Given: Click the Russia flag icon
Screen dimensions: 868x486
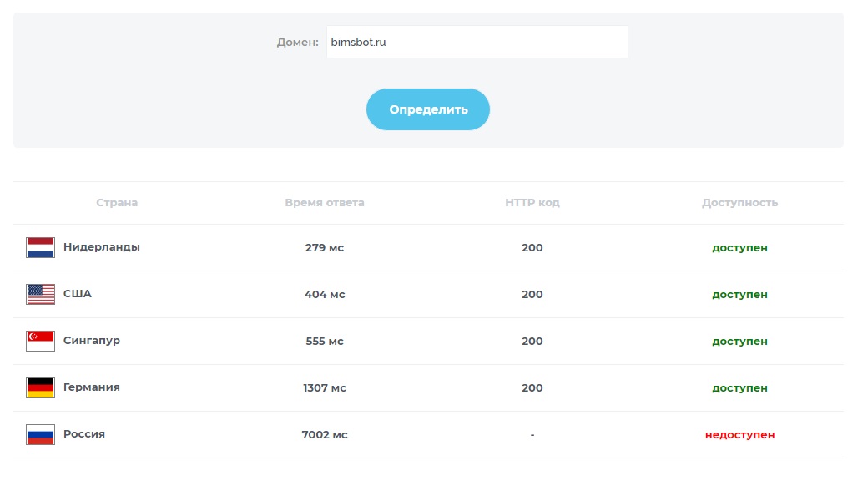Looking at the screenshot, I should 40,434.
